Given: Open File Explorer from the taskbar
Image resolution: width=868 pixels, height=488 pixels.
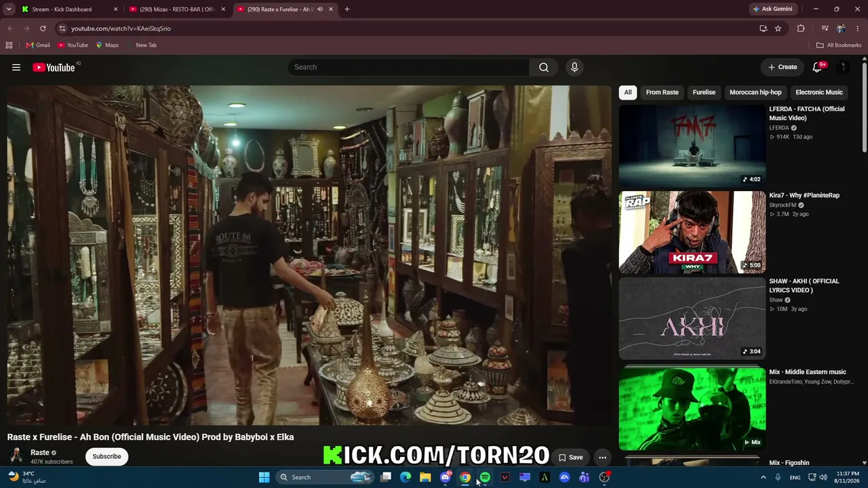Looking at the screenshot, I should (x=425, y=477).
